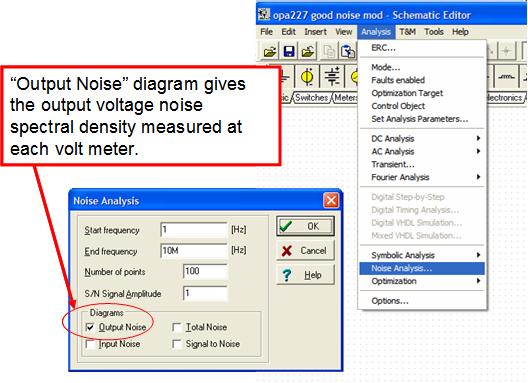Click the Open file folder icon

[269, 52]
